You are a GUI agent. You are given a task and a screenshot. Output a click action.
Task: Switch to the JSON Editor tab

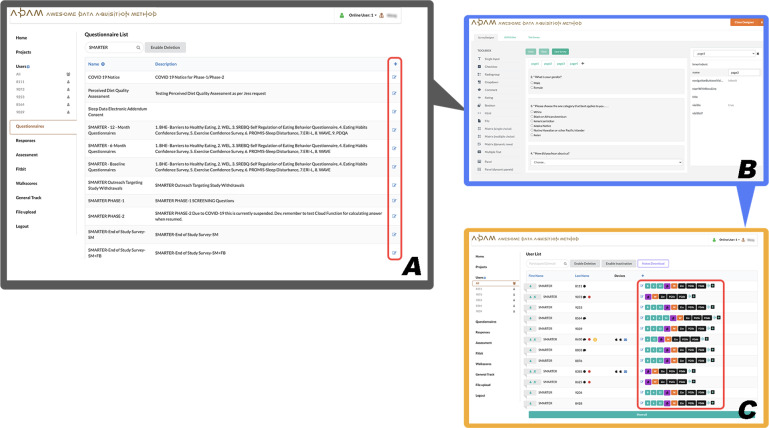pos(508,37)
